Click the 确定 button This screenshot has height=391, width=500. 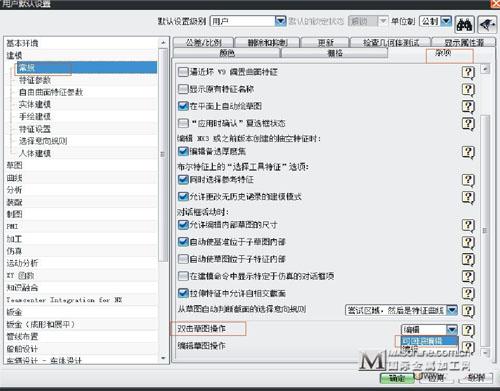(397, 378)
